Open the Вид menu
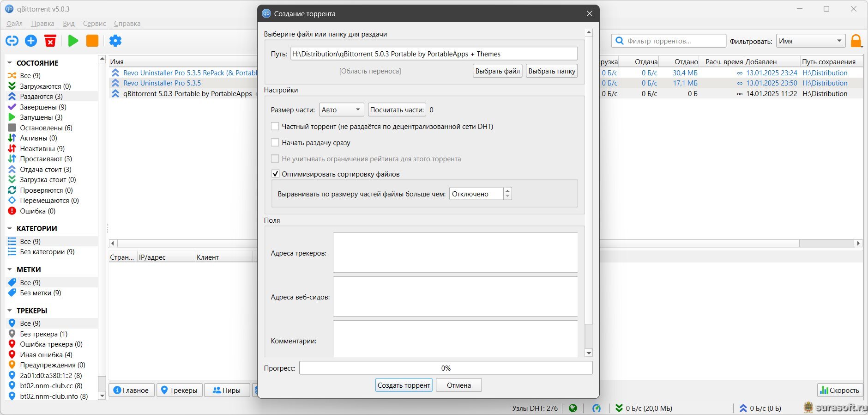 [68, 24]
